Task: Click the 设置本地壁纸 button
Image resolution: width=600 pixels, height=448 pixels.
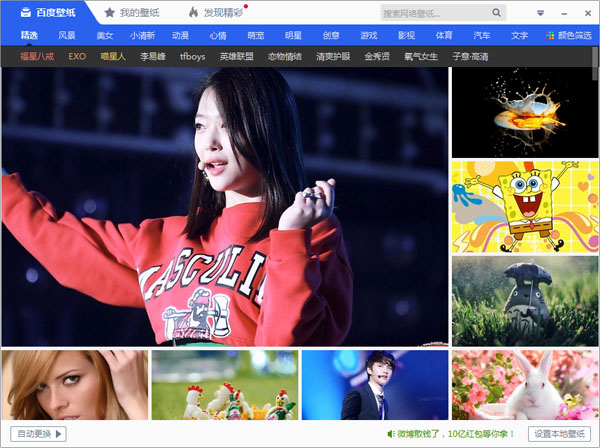Action: [561, 434]
